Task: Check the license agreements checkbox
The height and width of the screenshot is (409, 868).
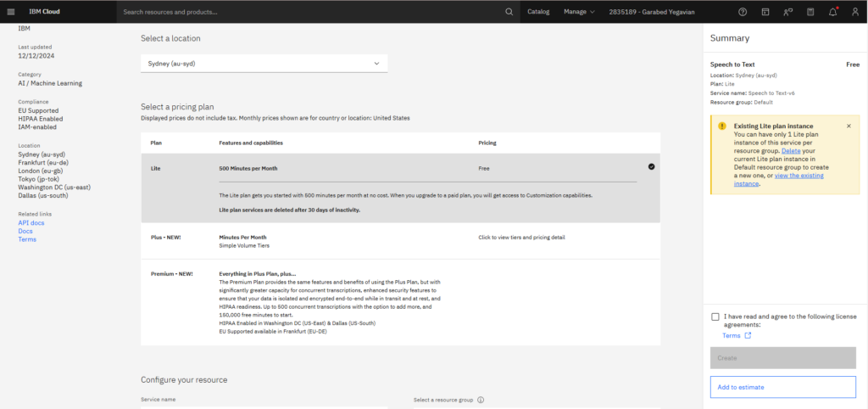Action: (715, 317)
